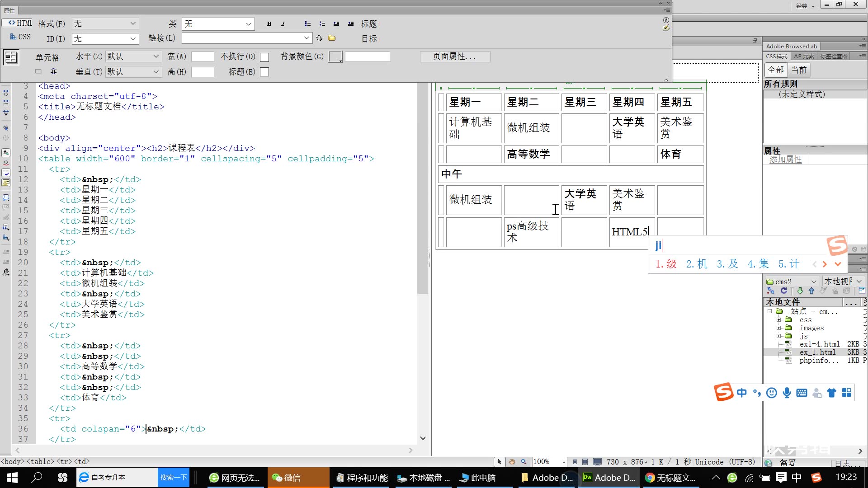This screenshot has height=488, width=868.
Task: Open background color picker swatch
Action: [335, 57]
